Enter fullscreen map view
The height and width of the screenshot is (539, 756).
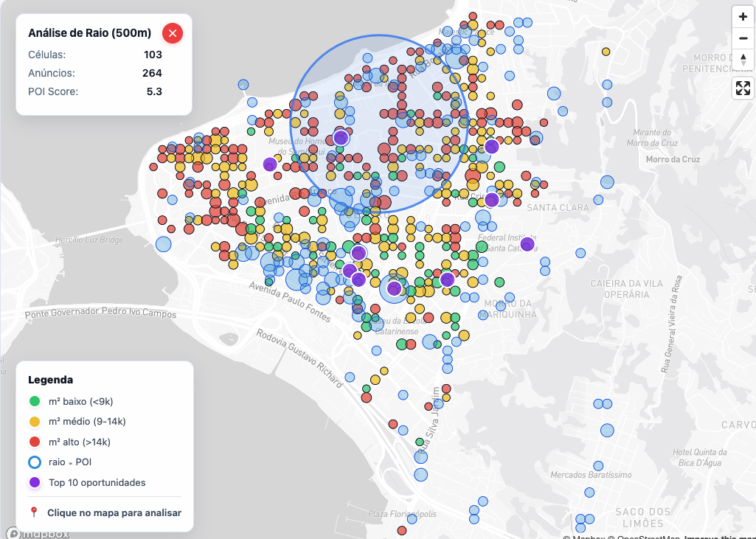point(743,88)
